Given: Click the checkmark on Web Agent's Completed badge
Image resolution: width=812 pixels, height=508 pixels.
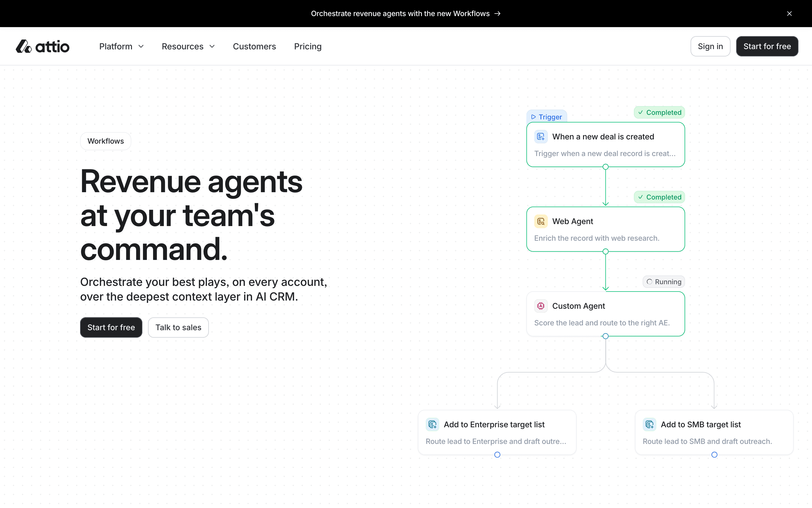Looking at the screenshot, I should pyautogui.click(x=641, y=197).
